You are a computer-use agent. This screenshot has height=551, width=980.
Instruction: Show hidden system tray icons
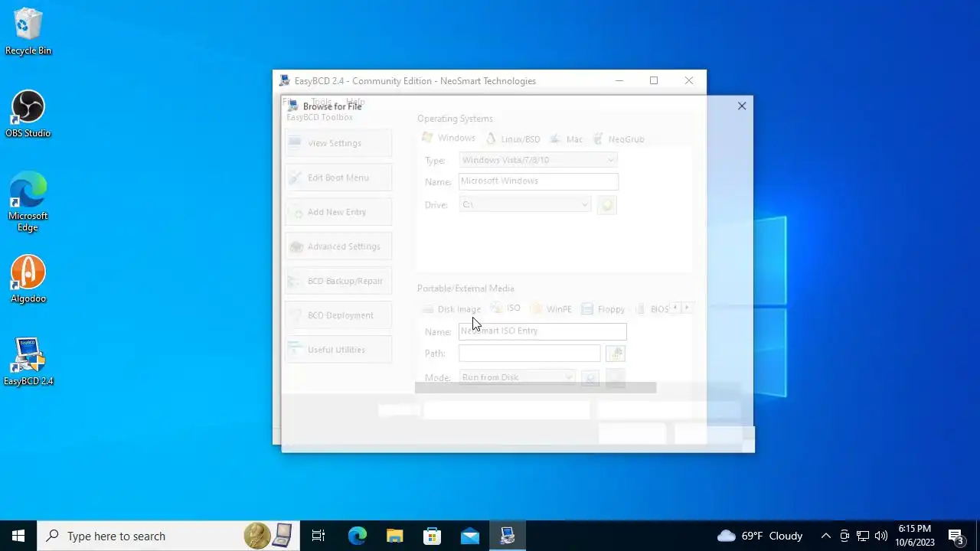825,536
